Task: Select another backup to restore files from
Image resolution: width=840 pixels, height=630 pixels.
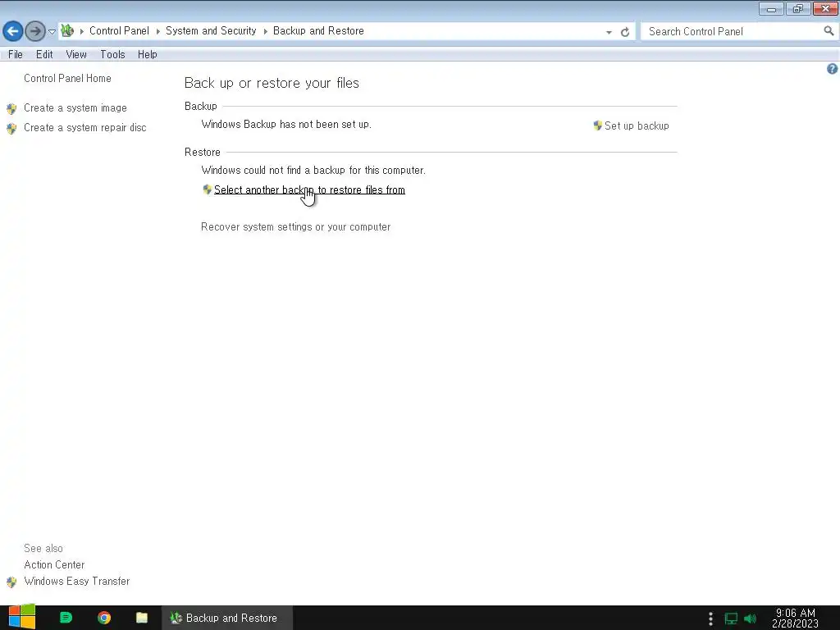Action: coord(309,189)
